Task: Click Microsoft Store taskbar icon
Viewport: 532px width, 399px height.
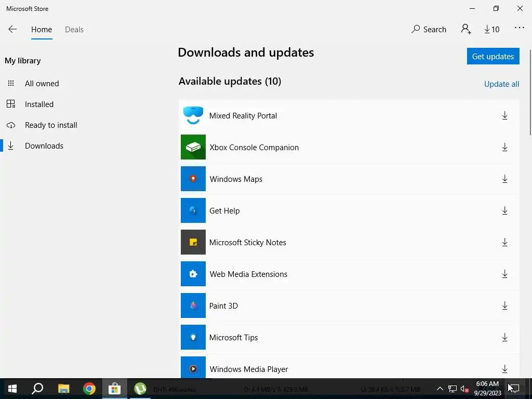Action: tap(115, 389)
